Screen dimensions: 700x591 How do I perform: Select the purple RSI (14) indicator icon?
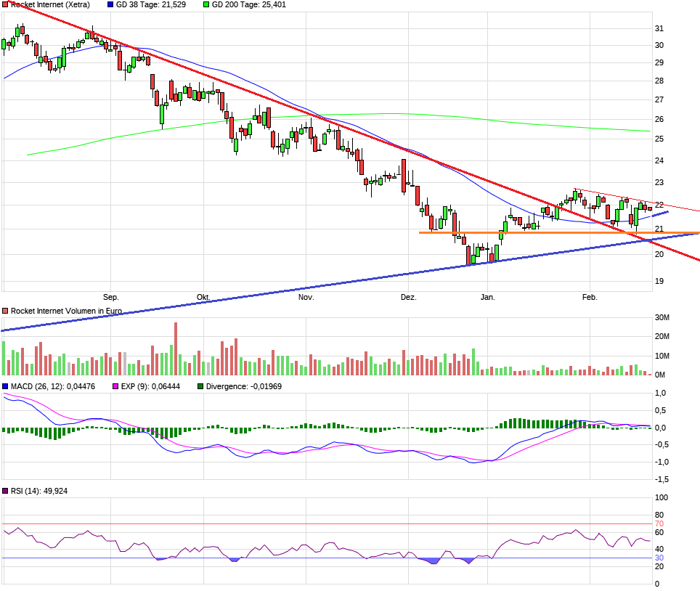coord(5,491)
